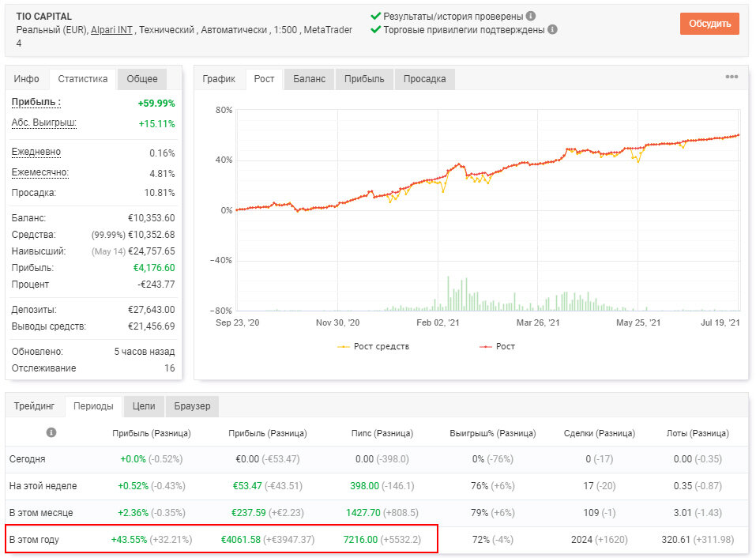Click profit value €4,176.60
756x558 pixels.
click(154, 268)
